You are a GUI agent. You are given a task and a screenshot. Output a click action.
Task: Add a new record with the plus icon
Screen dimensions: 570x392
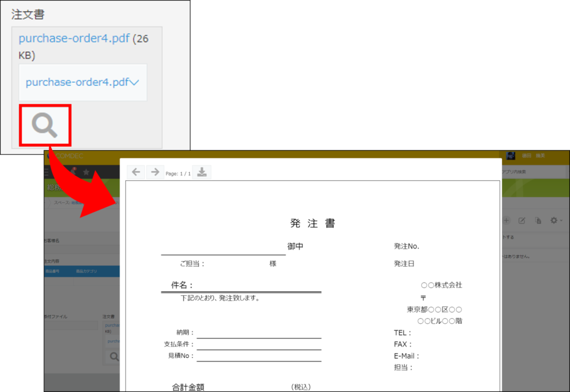(x=506, y=220)
